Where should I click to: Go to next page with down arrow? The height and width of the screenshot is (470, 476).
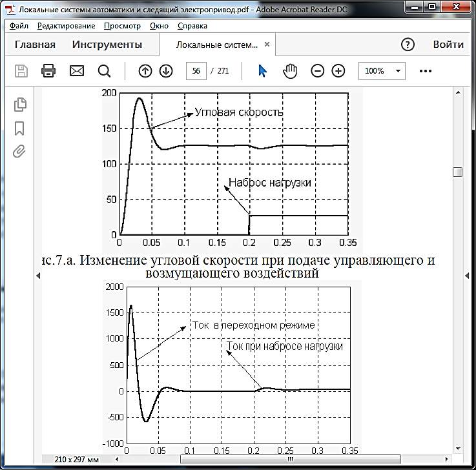[x=166, y=70]
